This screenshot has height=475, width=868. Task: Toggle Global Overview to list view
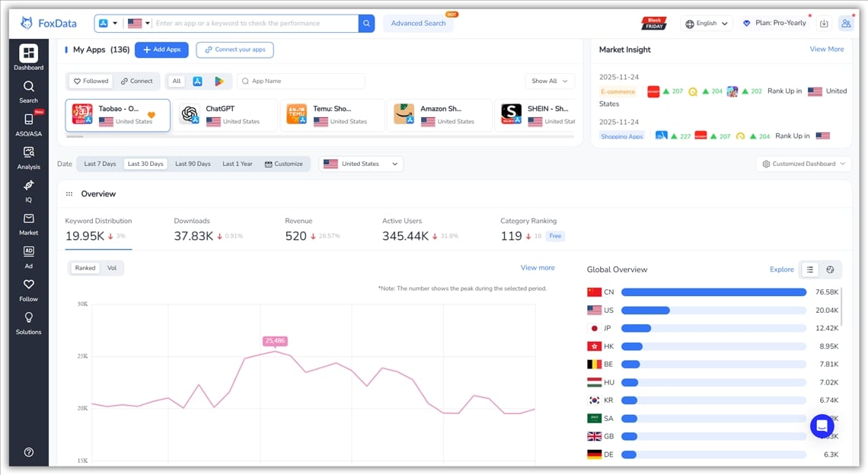click(810, 269)
